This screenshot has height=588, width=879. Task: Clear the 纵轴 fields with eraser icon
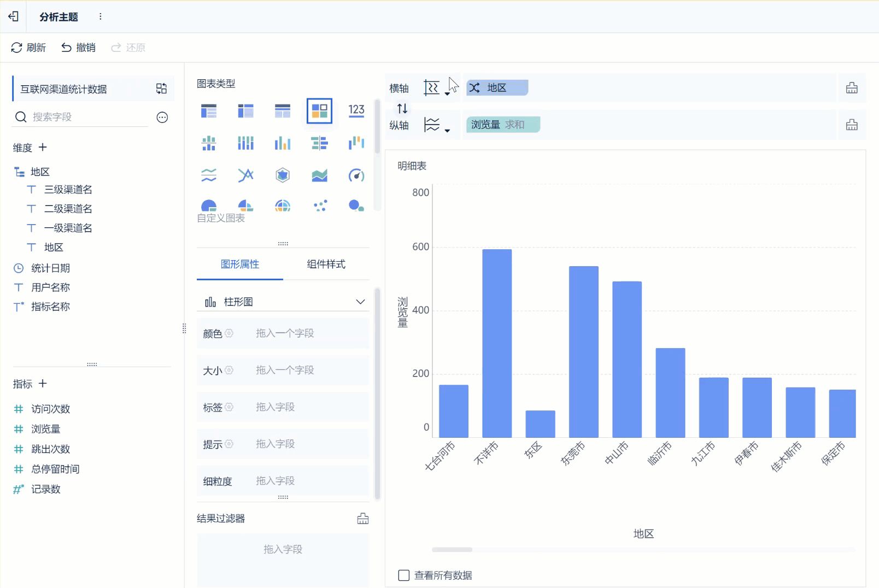(x=852, y=125)
